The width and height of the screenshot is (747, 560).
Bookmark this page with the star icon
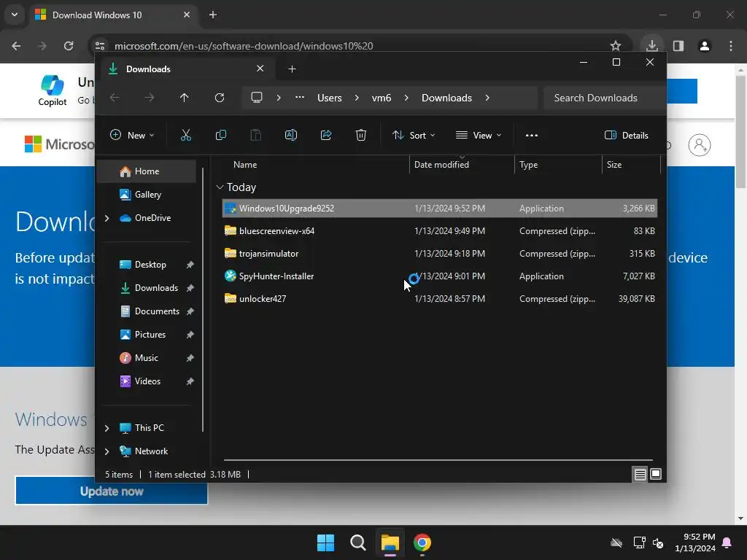pyautogui.click(x=616, y=46)
